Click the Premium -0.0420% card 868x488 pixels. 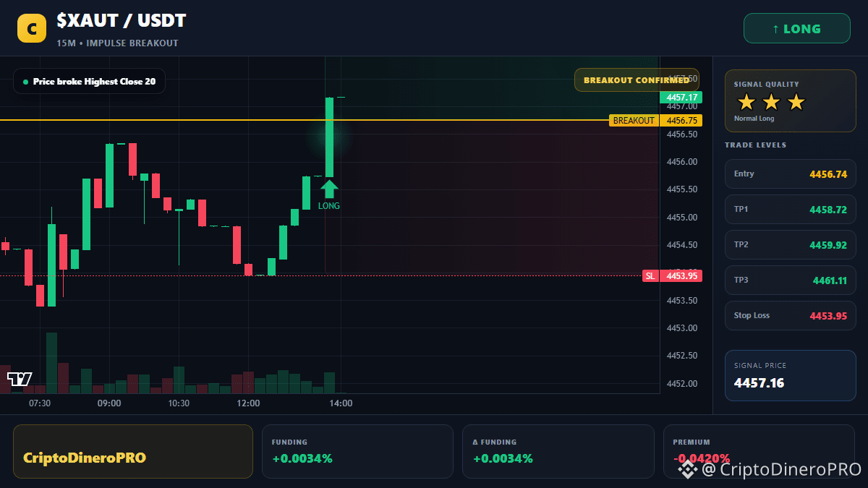[759, 451]
